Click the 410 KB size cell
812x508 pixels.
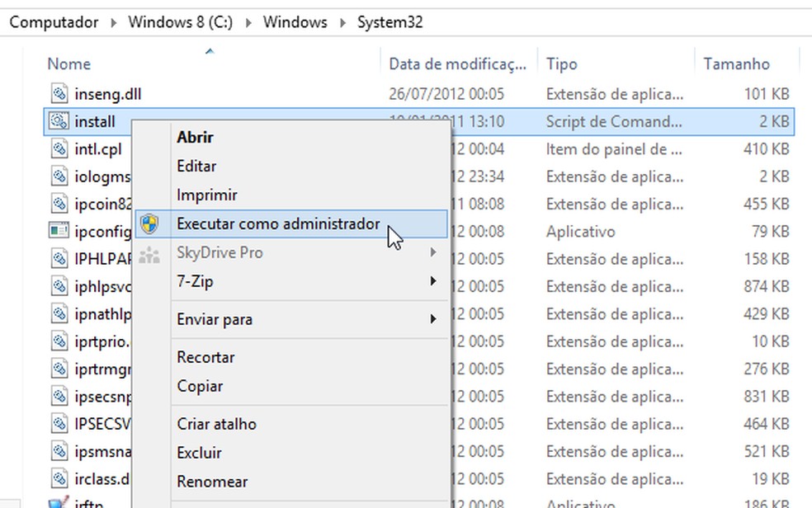pyautogui.click(x=767, y=149)
